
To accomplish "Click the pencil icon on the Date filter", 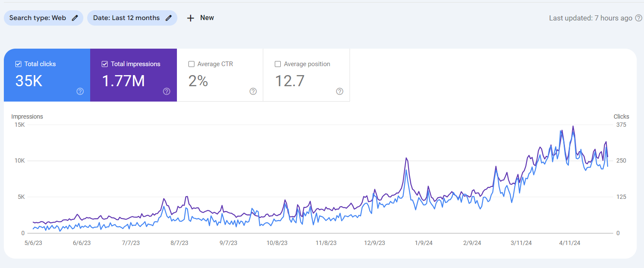I will (168, 17).
